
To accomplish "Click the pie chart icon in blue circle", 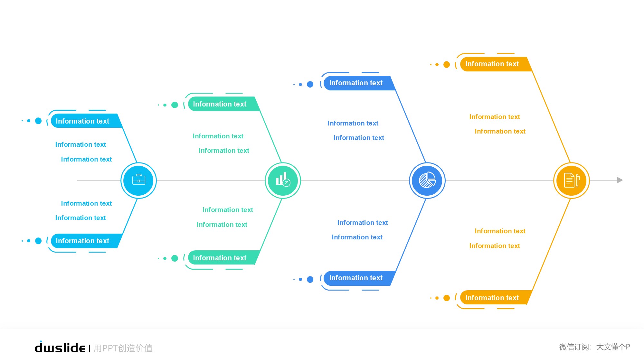I will (x=427, y=180).
